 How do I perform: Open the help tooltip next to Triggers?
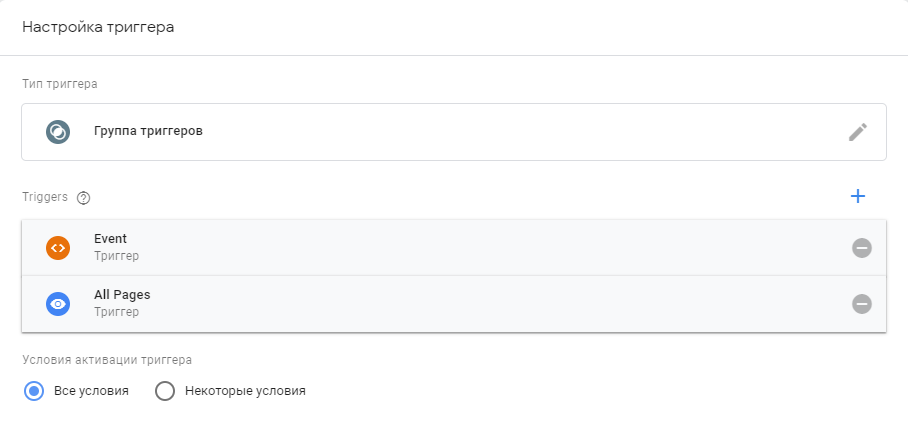pyautogui.click(x=83, y=198)
